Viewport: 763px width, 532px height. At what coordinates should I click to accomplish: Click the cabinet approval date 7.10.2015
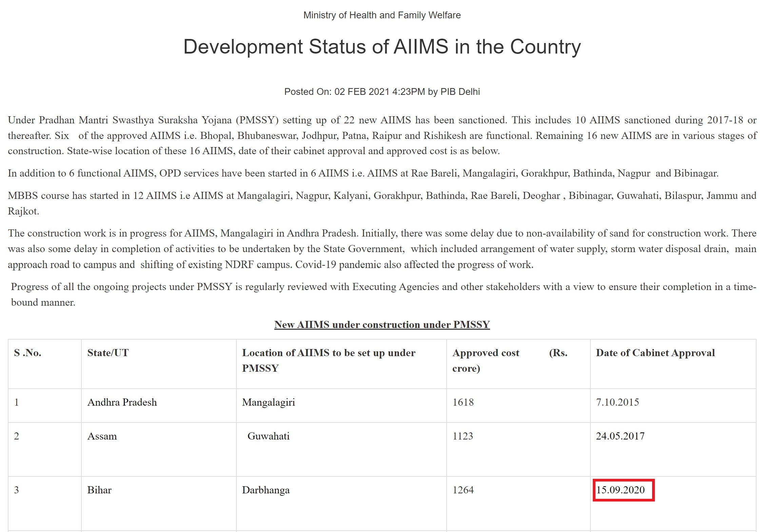tap(617, 402)
